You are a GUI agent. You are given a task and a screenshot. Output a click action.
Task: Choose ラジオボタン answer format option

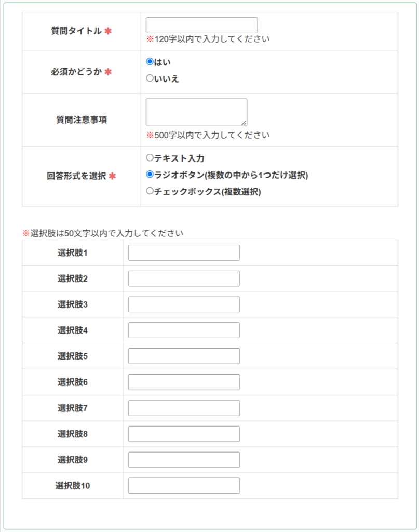(150, 174)
